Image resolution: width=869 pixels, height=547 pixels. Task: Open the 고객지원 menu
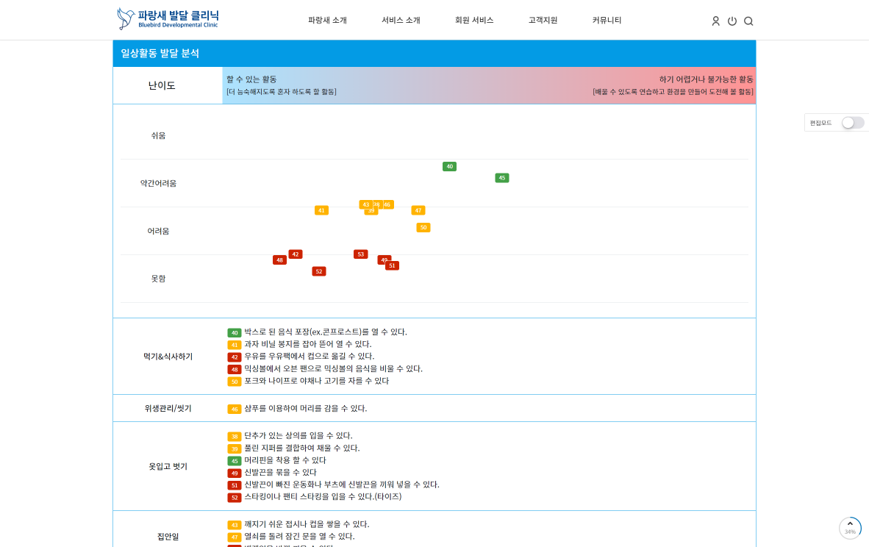(543, 20)
